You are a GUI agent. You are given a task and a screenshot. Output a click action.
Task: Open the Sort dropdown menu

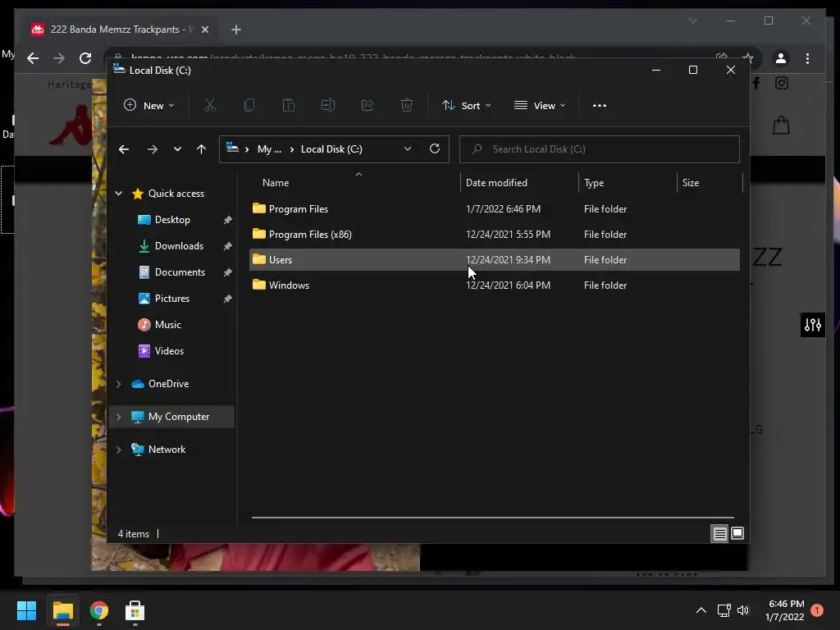(x=467, y=106)
